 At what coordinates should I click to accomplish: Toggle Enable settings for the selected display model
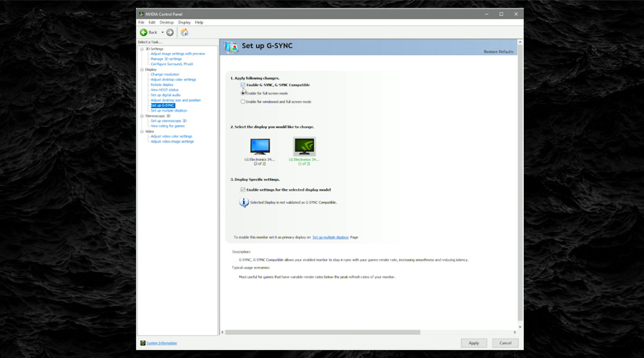tap(243, 190)
